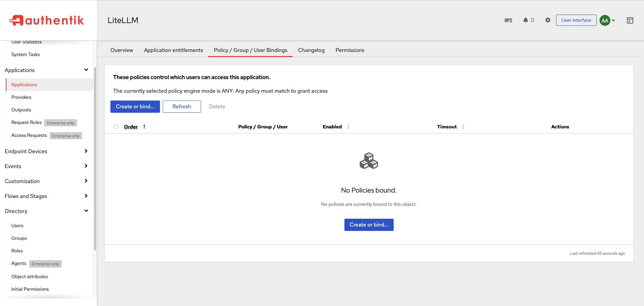Image resolution: width=644 pixels, height=306 pixels.
Task: Click Create or bind in empty state
Action: click(x=369, y=225)
